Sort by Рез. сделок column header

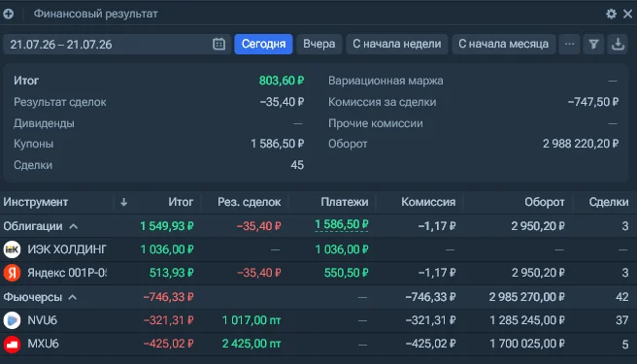[249, 202]
